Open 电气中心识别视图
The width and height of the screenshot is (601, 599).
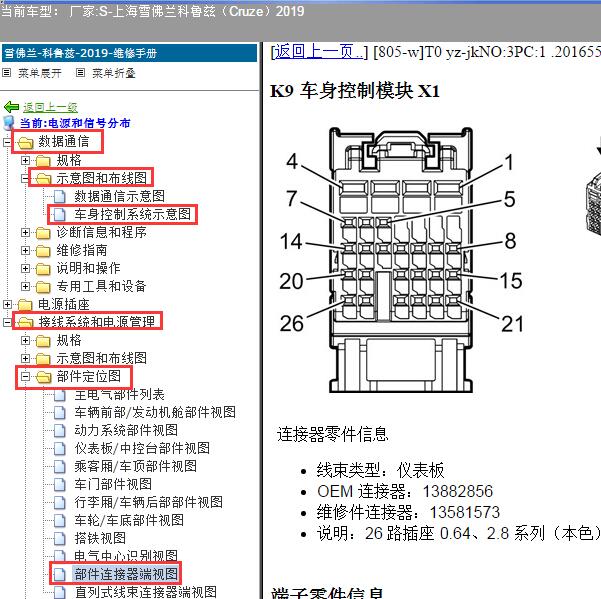(126, 556)
